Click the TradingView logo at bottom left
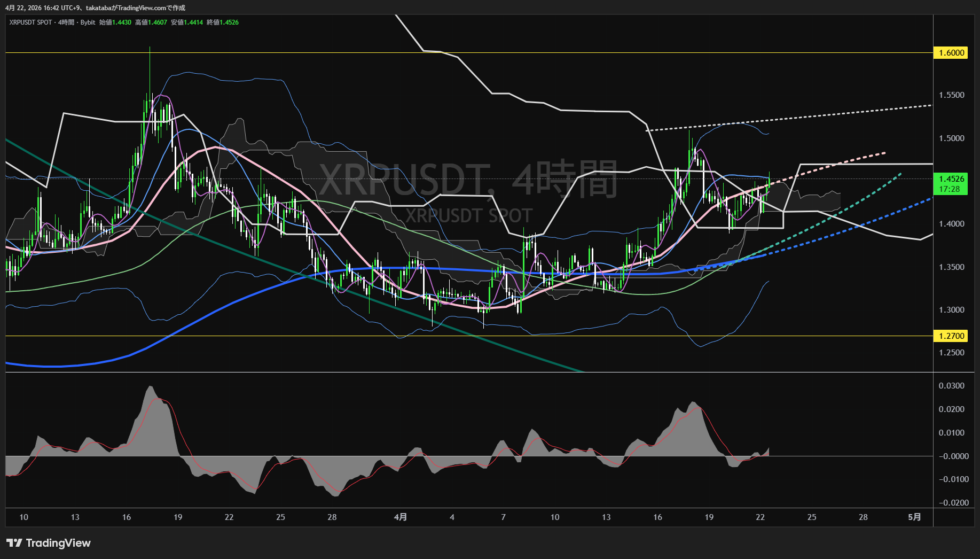 pyautogui.click(x=49, y=543)
